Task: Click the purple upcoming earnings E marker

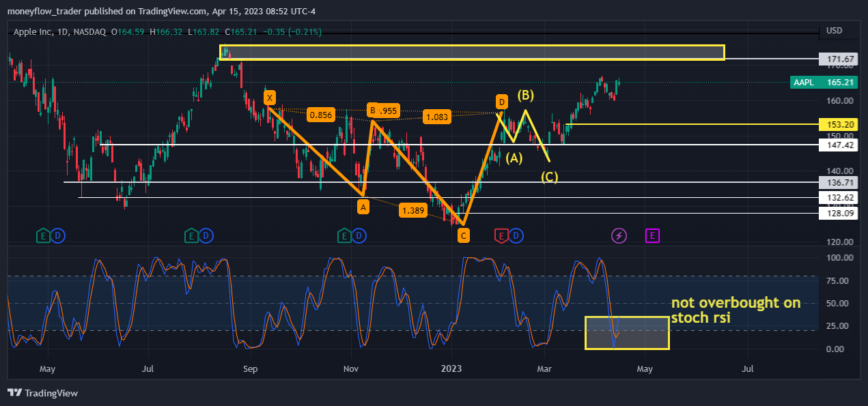Action: pyautogui.click(x=652, y=236)
